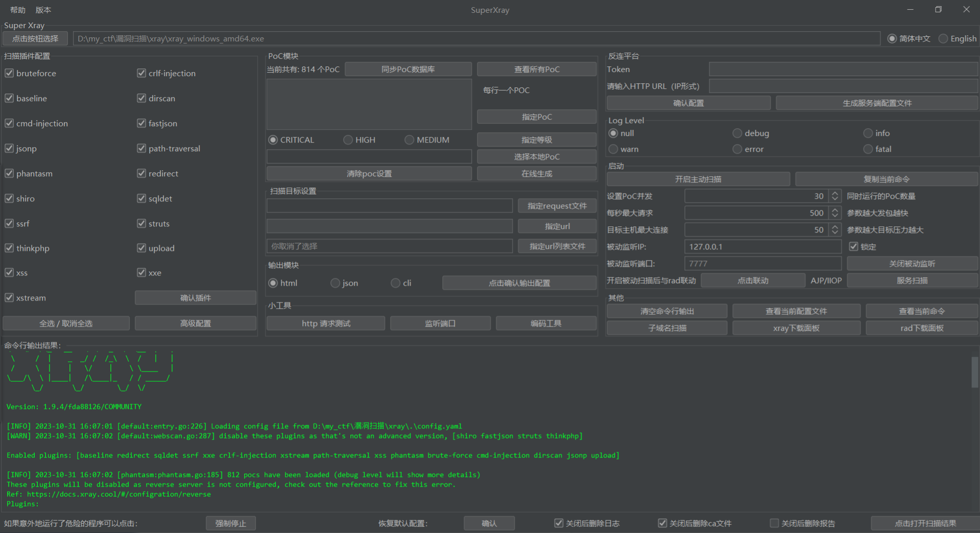Click 清空命令行输出 button
The width and height of the screenshot is (980, 533).
point(667,311)
